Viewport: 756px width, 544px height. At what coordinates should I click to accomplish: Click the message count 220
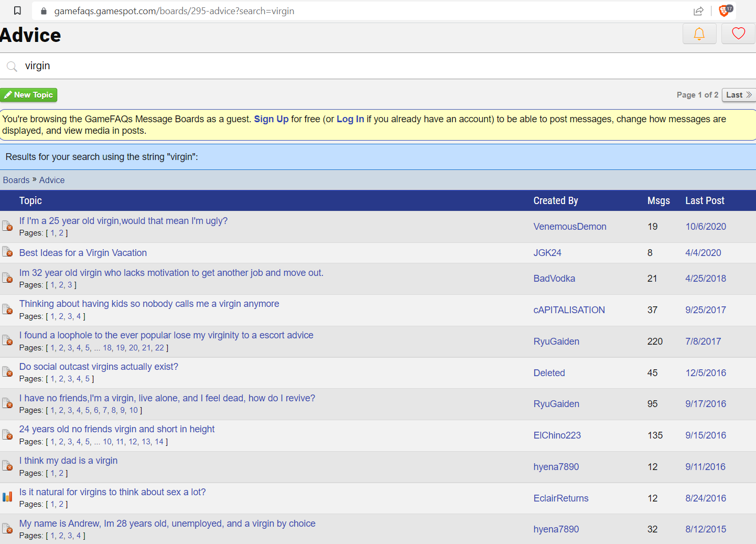(x=655, y=342)
